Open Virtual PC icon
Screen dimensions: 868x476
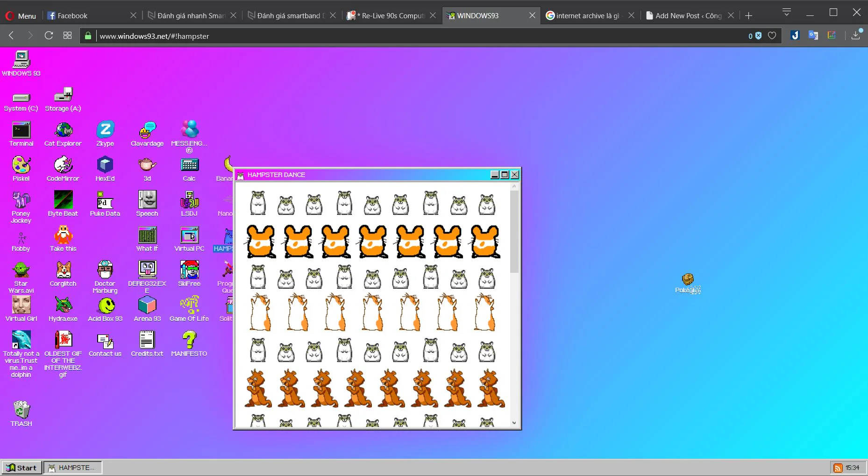click(189, 239)
